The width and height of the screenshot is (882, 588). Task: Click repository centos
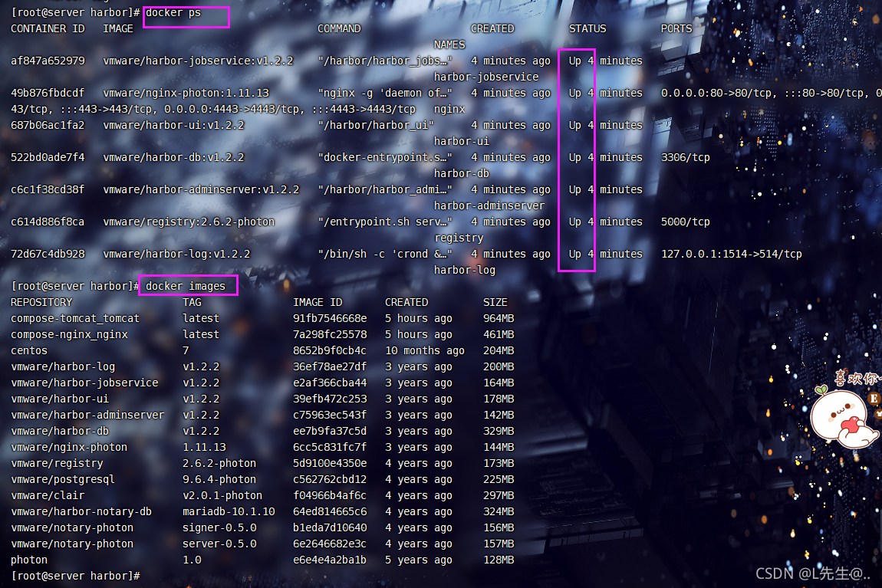(29, 351)
